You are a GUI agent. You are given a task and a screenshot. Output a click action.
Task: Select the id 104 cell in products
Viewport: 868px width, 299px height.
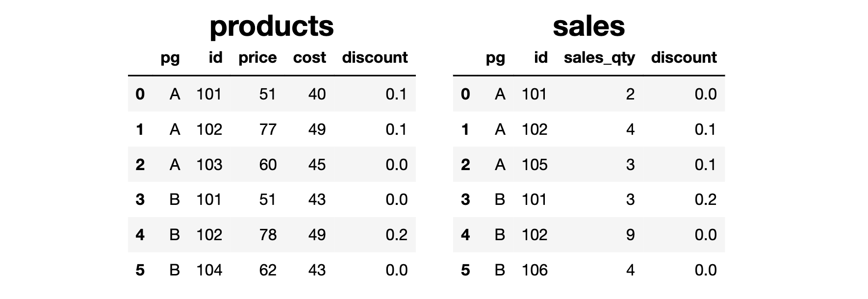click(x=209, y=270)
